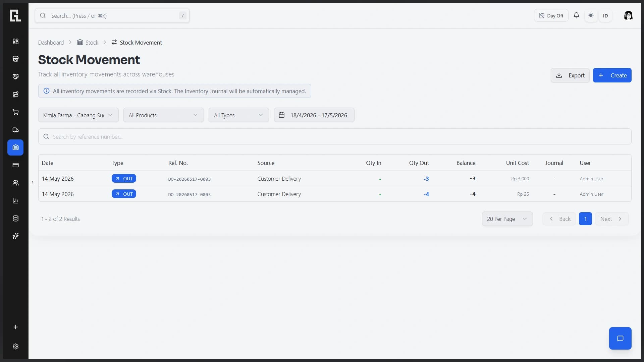Click the 1 - 2 of 2 Results text
The image size is (644, 362).
point(60,219)
